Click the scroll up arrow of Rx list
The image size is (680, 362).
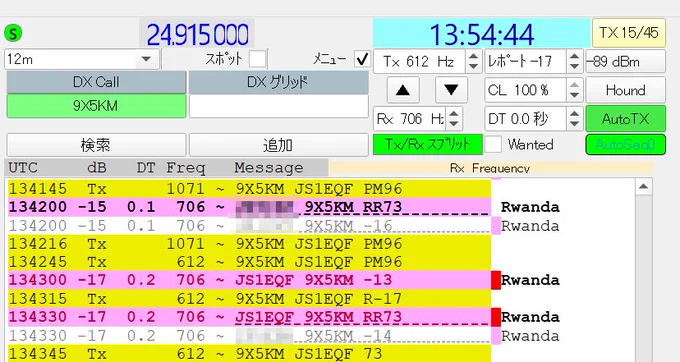(x=644, y=187)
